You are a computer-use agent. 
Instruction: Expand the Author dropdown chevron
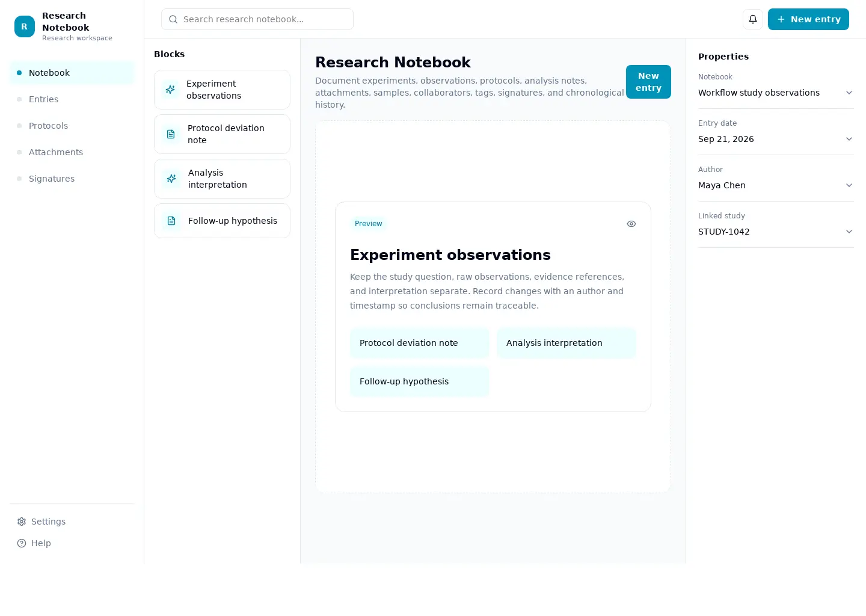point(849,185)
